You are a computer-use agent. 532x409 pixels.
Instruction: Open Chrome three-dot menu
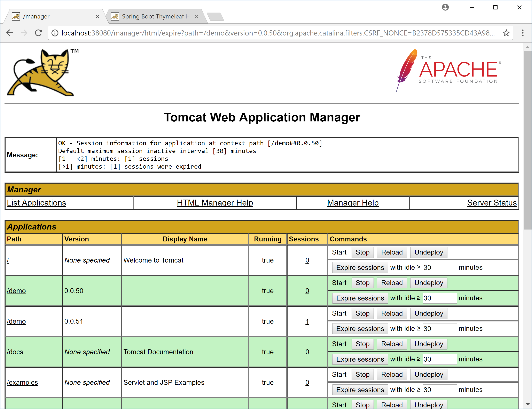[x=523, y=33]
